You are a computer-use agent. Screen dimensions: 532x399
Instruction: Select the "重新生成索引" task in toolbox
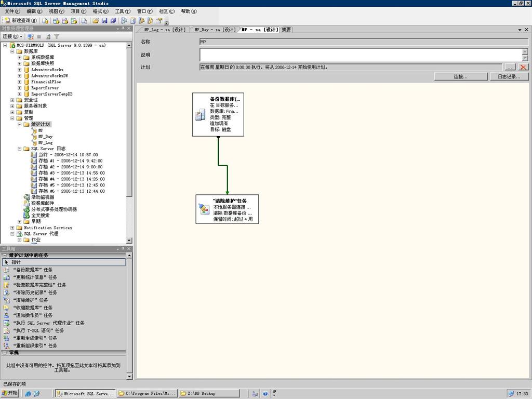pos(35,338)
